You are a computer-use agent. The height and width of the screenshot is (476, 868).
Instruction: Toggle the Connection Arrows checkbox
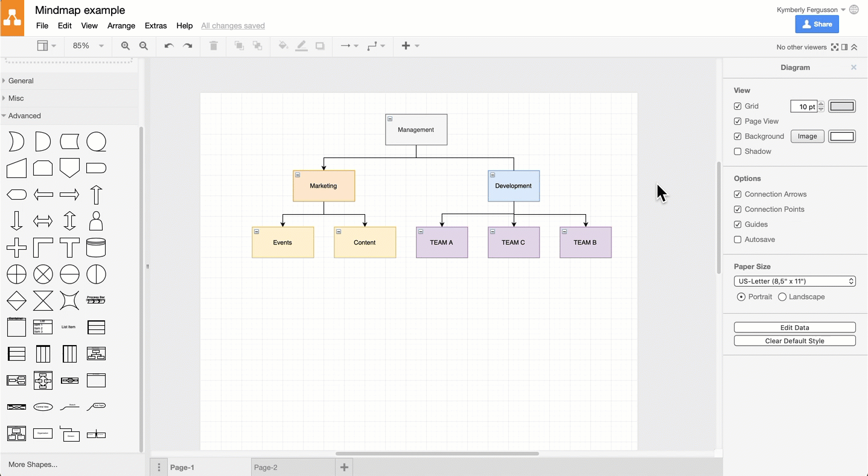[x=738, y=194]
